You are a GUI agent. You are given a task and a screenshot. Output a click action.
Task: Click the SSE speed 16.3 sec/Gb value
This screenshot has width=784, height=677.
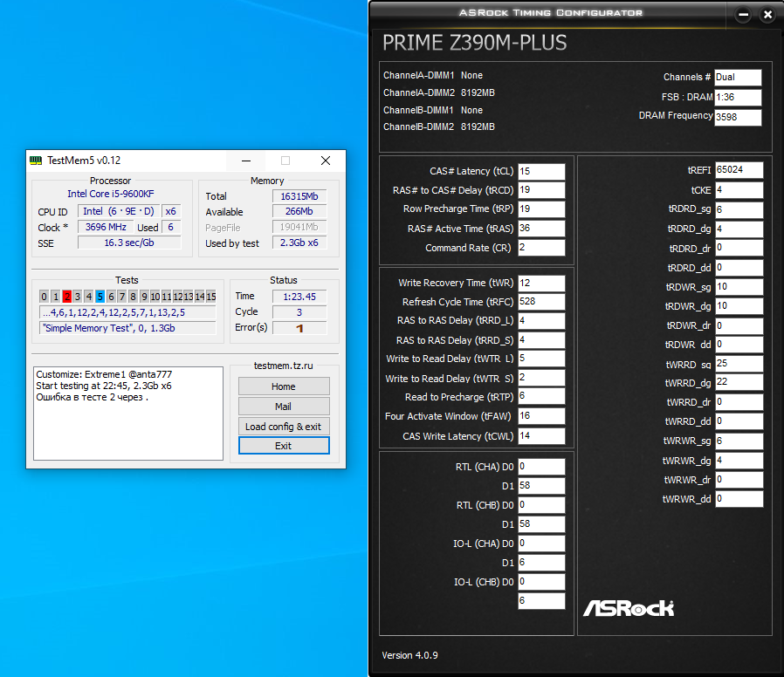point(129,243)
